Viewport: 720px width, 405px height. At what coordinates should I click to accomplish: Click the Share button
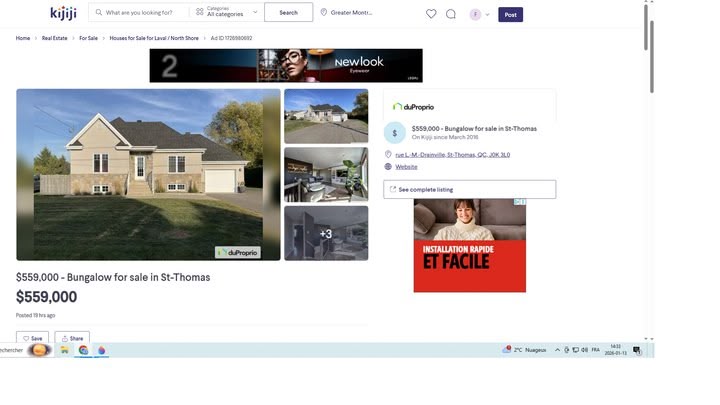pyautogui.click(x=72, y=338)
